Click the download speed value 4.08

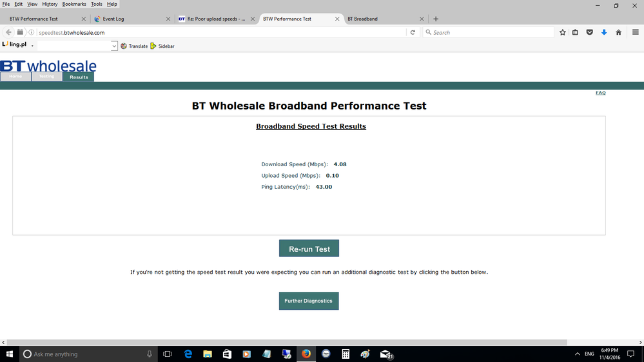(340, 164)
